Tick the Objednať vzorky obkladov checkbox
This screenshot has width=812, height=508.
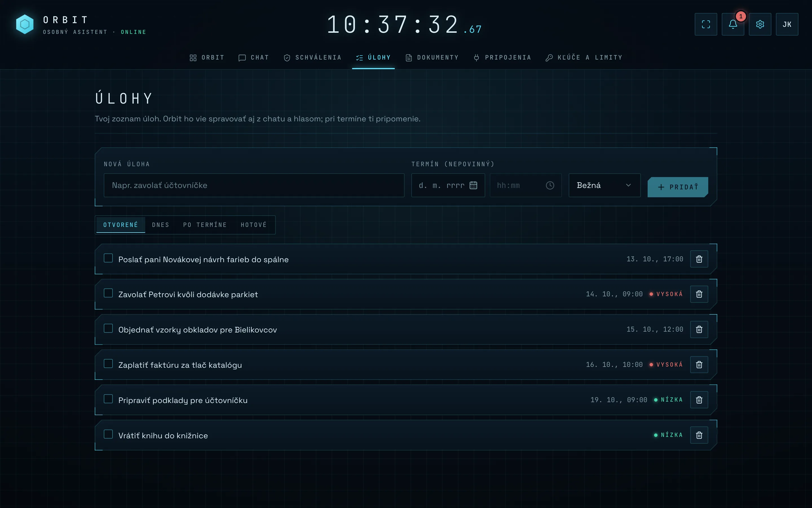tap(108, 328)
